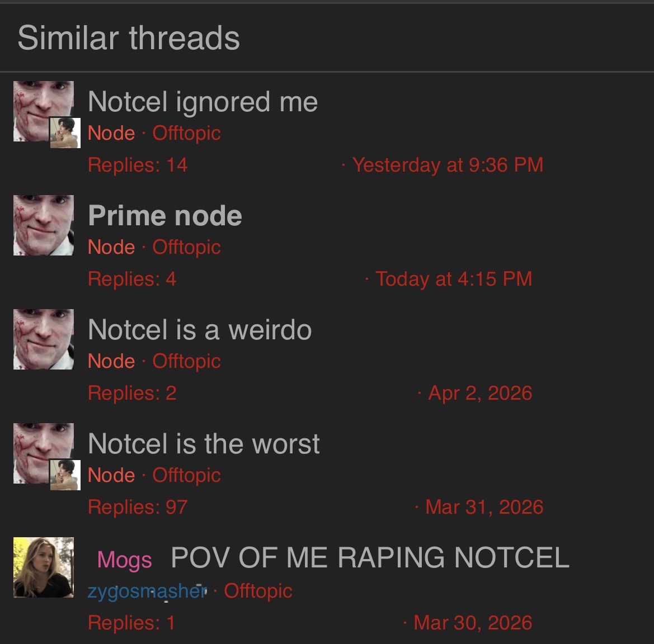Select the pink "Mogs" thread prefix
The height and width of the screenshot is (644, 654).
click(124, 560)
